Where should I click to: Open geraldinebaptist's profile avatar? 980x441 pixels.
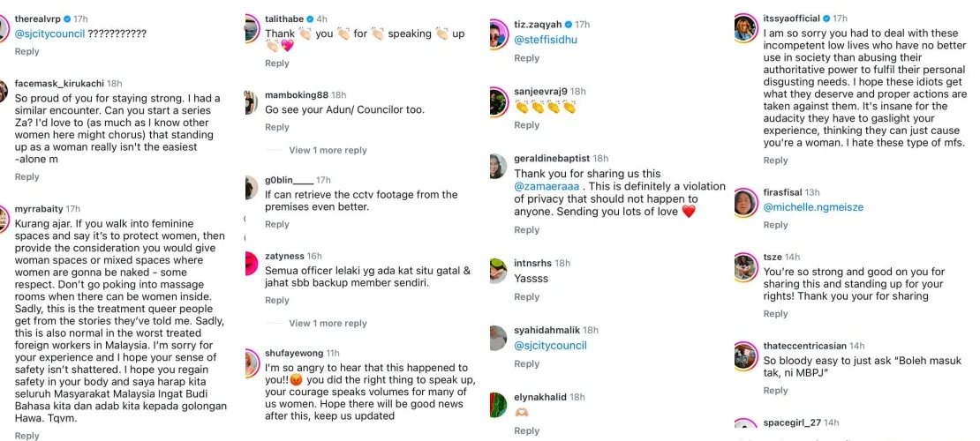[499, 166]
